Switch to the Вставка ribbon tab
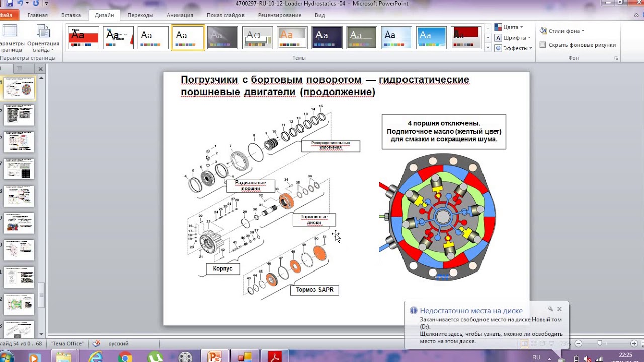 coord(71,15)
